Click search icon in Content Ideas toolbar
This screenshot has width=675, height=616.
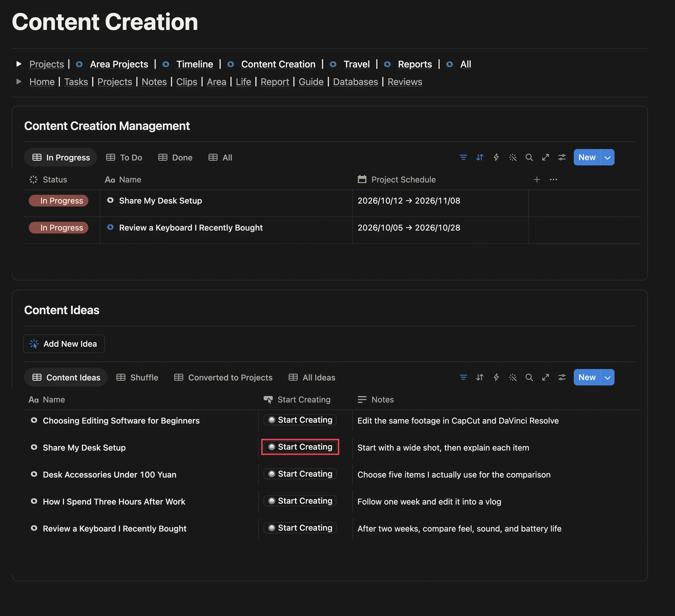(529, 377)
